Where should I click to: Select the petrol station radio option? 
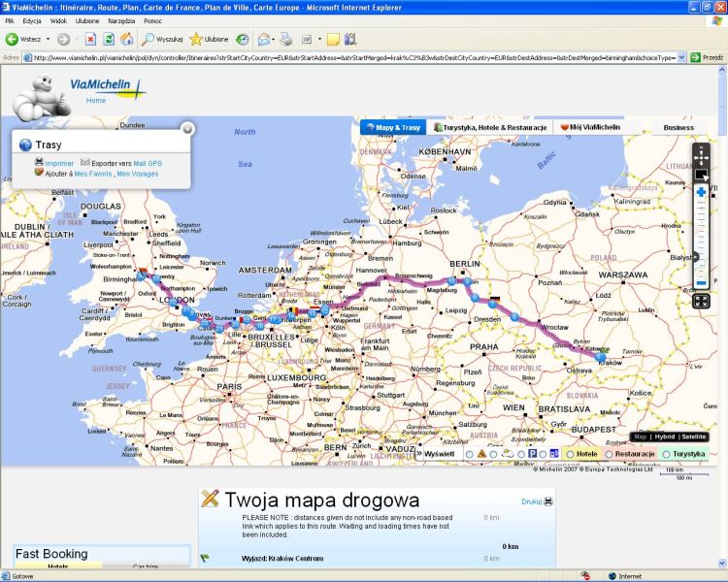click(543, 454)
